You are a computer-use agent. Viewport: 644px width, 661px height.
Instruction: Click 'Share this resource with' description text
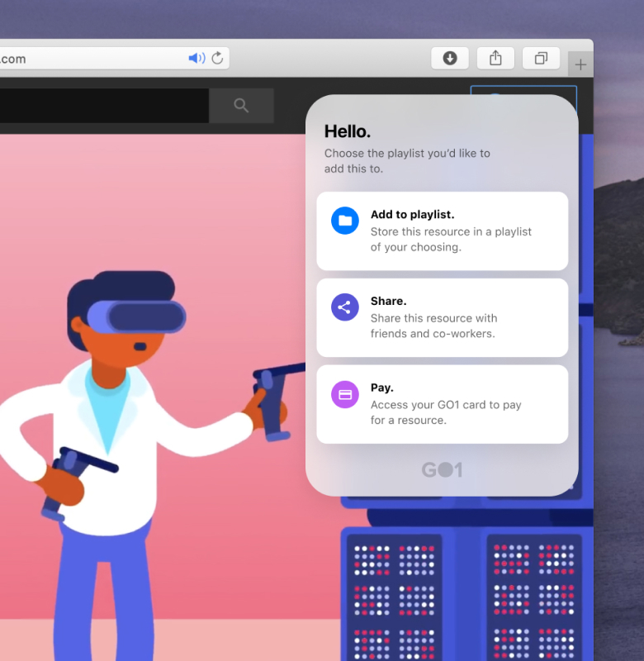[433, 318]
